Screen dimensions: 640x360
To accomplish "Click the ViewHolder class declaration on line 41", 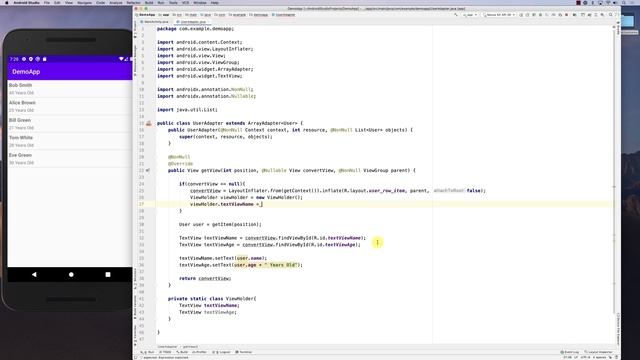I will [212, 298].
